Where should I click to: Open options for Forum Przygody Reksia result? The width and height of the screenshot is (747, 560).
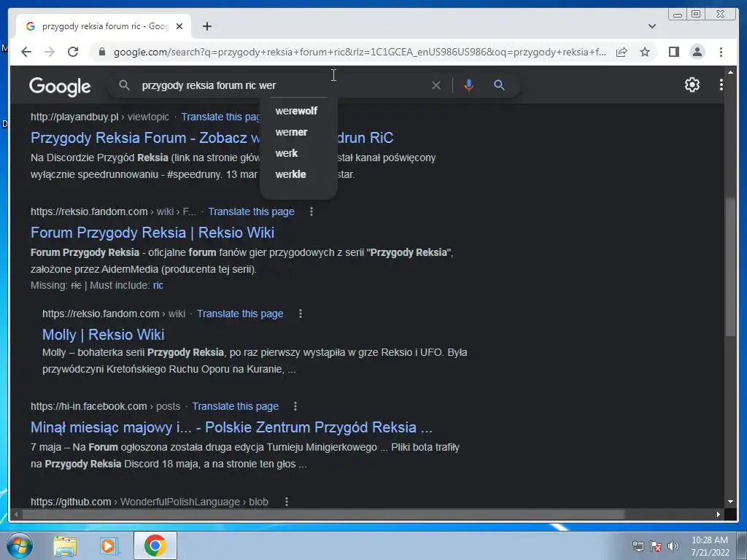click(311, 211)
